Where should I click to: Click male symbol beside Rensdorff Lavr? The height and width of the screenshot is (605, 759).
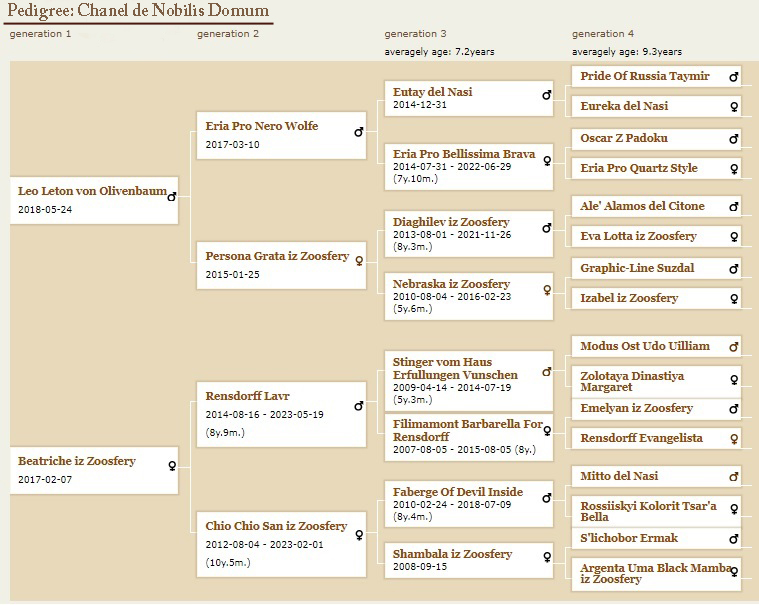[359, 406]
